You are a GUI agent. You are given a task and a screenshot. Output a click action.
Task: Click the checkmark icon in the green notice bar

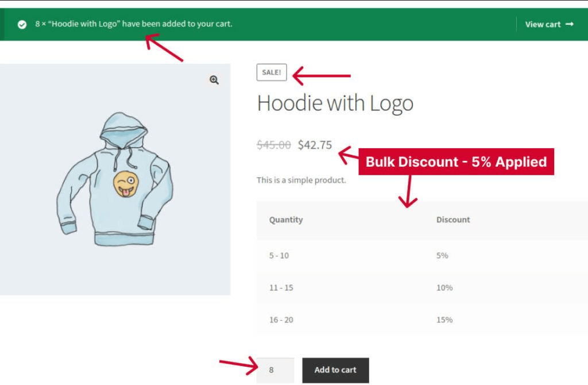(x=21, y=24)
